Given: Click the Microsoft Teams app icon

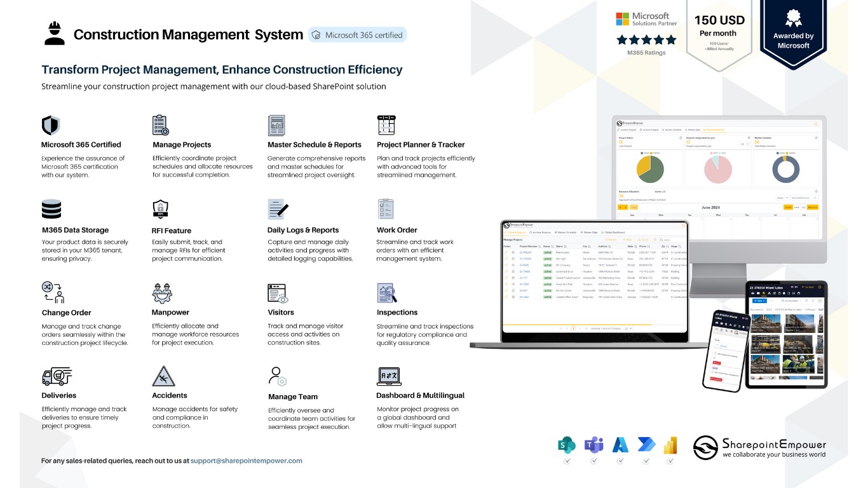Looking at the screenshot, I should (x=593, y=445).
